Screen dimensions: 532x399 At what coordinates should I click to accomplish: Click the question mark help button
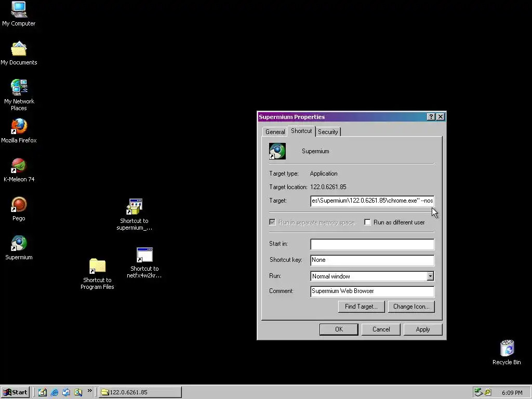point(431,117)
